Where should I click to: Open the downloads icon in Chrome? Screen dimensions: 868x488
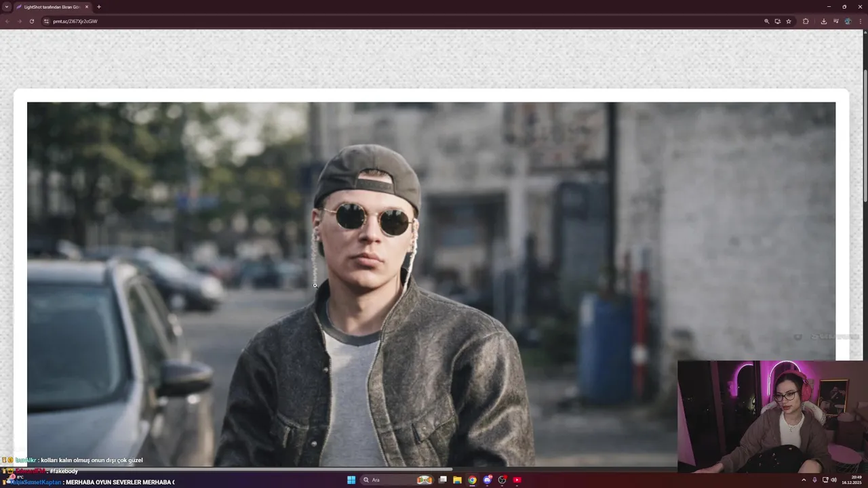[823, 21]
